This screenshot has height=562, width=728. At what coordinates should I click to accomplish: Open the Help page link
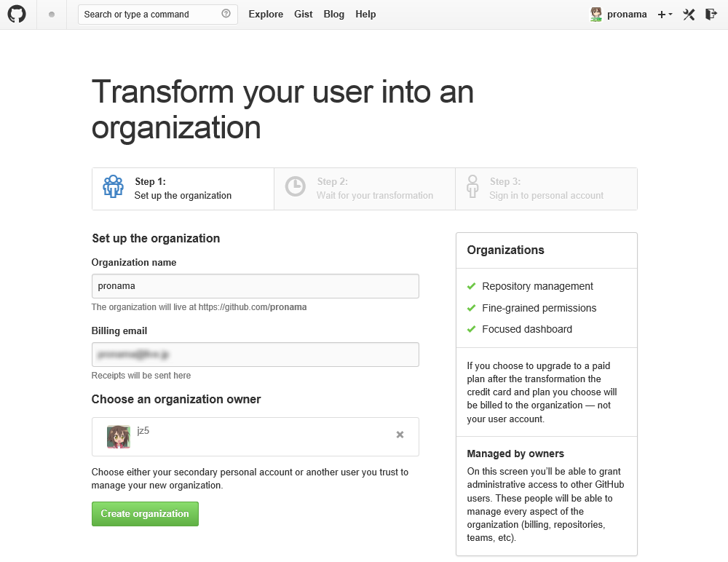pyautogui.click(x=365, y=15)
